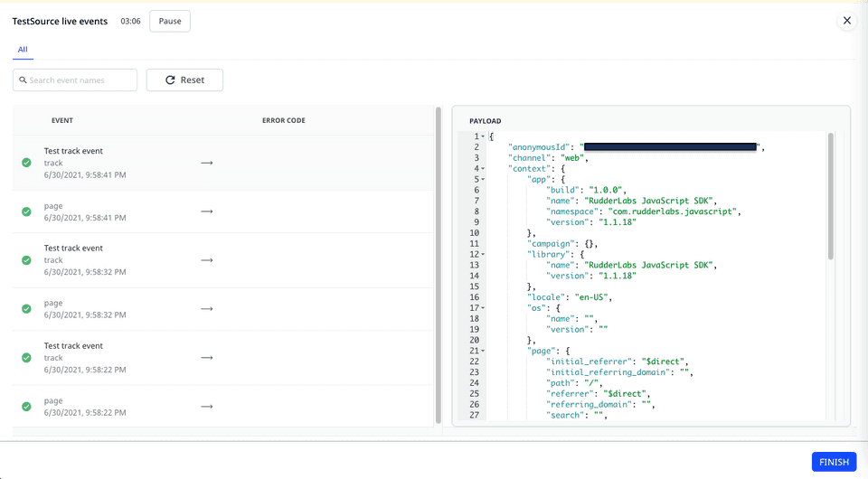Click green check icon for 9:58:41 track event
This screenshot has height=479, width=868.
26,163
